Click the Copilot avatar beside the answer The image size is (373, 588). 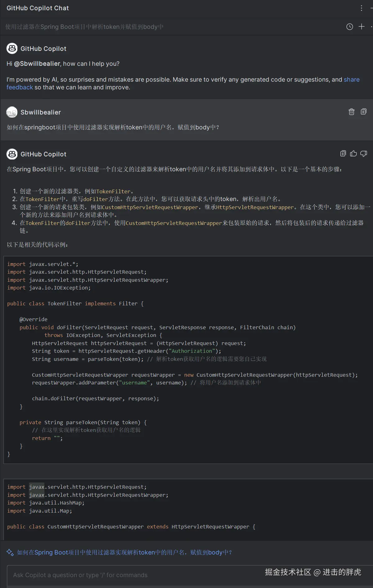click(x=12, y=154)
